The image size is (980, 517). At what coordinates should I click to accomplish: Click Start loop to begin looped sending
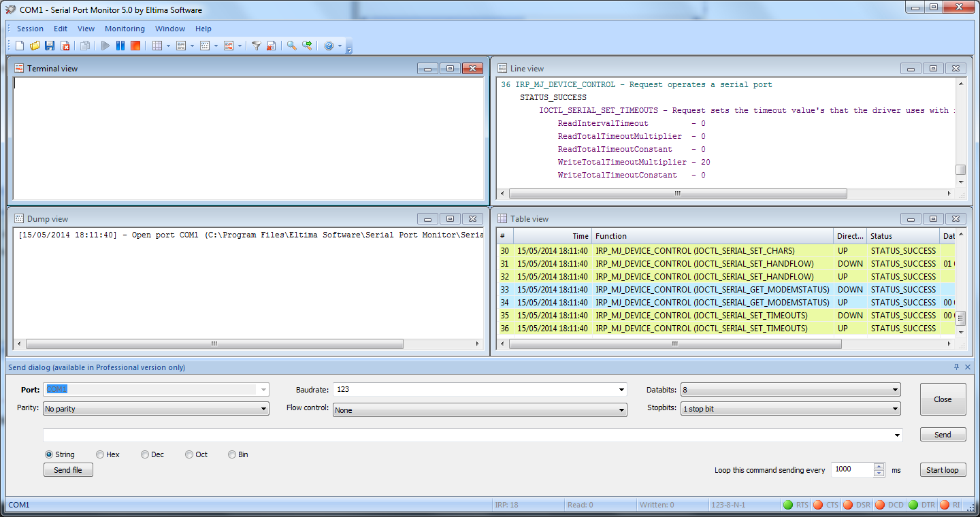943,469
